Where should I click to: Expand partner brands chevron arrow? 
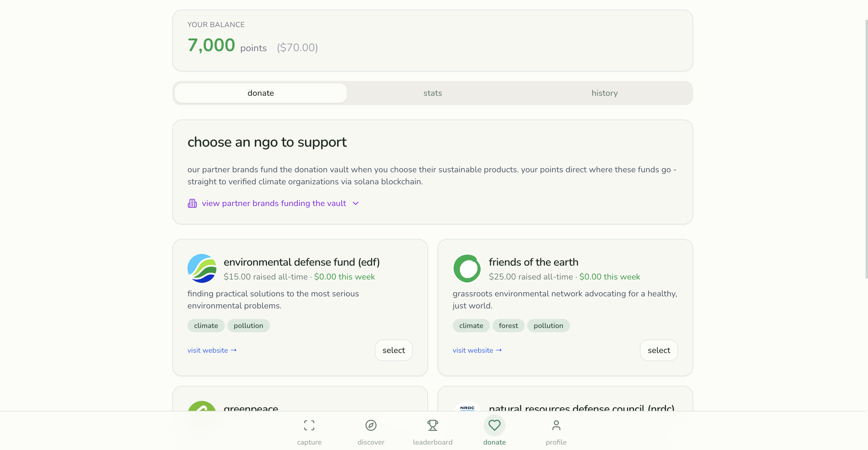pos(356,203)
